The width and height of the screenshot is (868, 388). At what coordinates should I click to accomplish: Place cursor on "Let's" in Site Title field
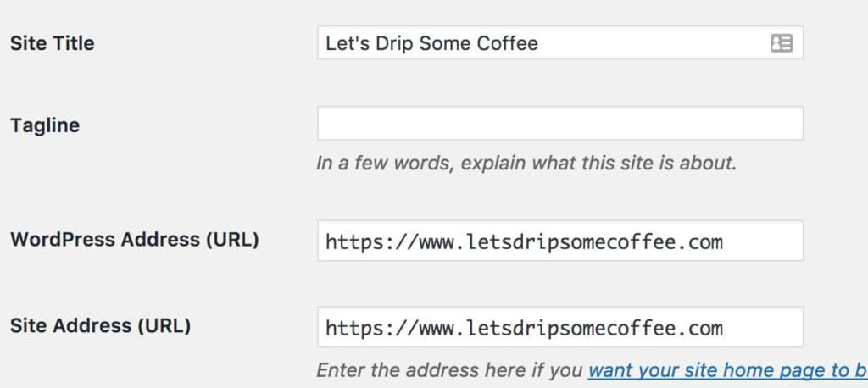coord(344,43)
